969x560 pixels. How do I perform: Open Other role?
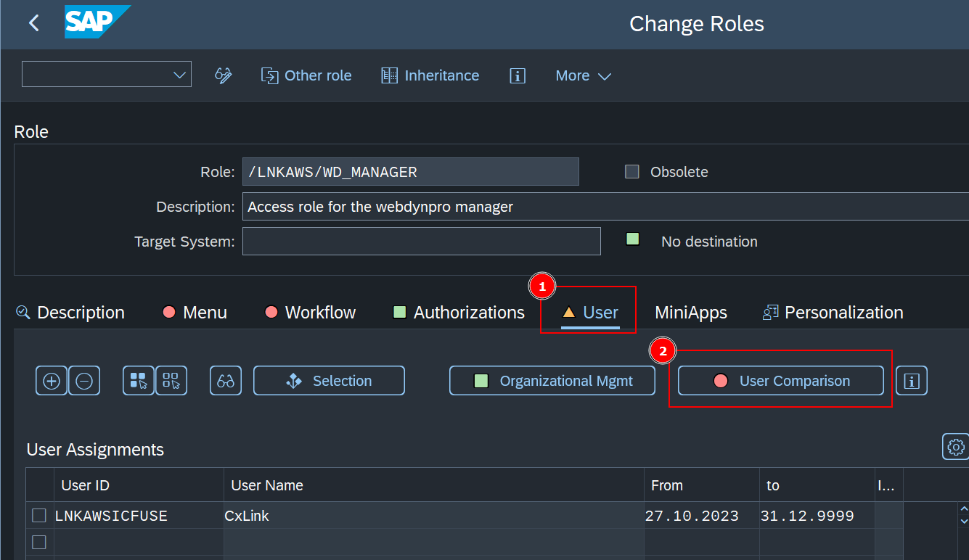coord(306,75)
